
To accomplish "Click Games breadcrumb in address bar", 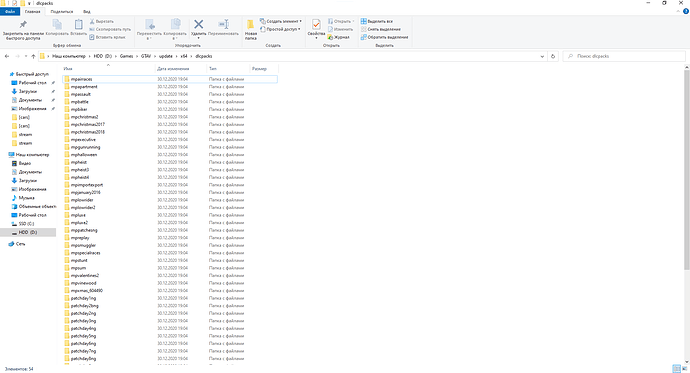I will tap(126, 56).
